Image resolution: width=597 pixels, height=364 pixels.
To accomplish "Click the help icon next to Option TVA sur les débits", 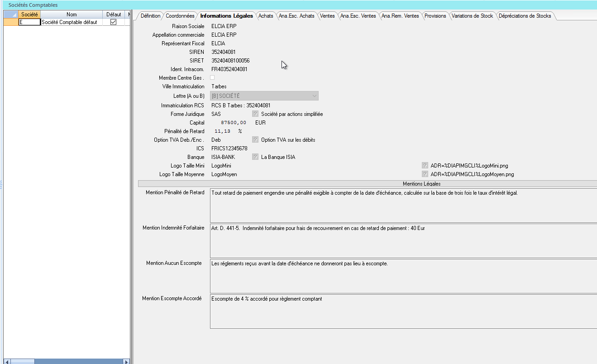I will point(255,139).
